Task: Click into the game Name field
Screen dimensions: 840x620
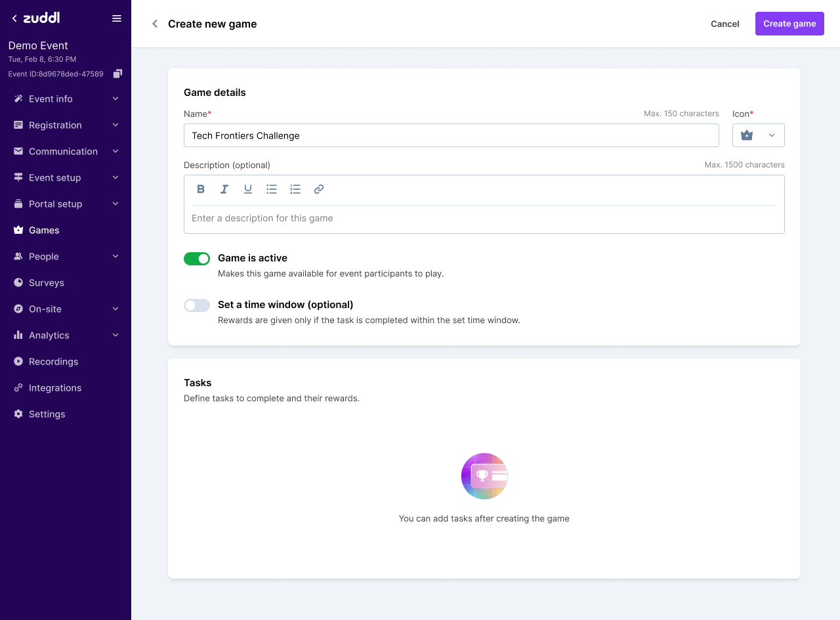Action: coord(451,135)
